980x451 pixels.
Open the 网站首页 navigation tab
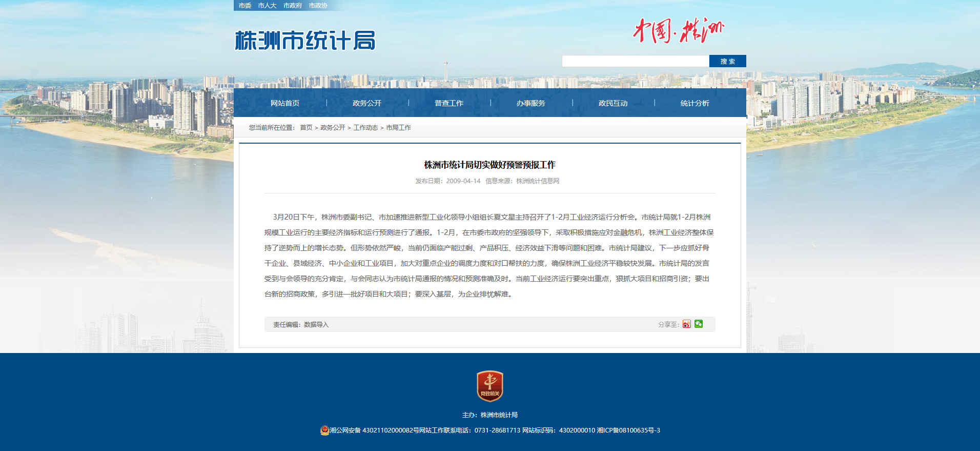(x=285, y=103)
